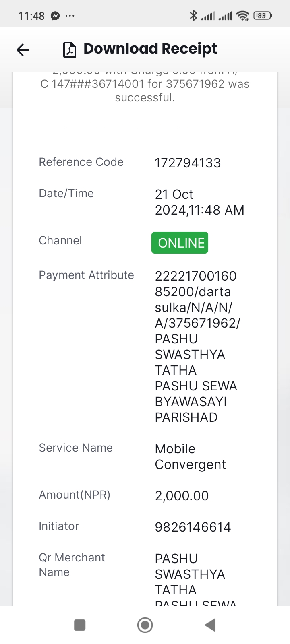Select reference code 172794133
290x644 pixels.
pos(188,163)
